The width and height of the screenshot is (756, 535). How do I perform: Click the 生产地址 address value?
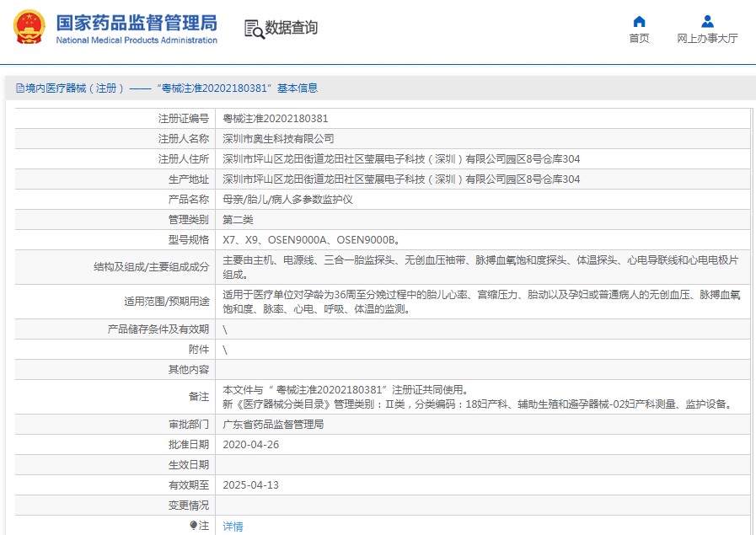pos(401,179)
